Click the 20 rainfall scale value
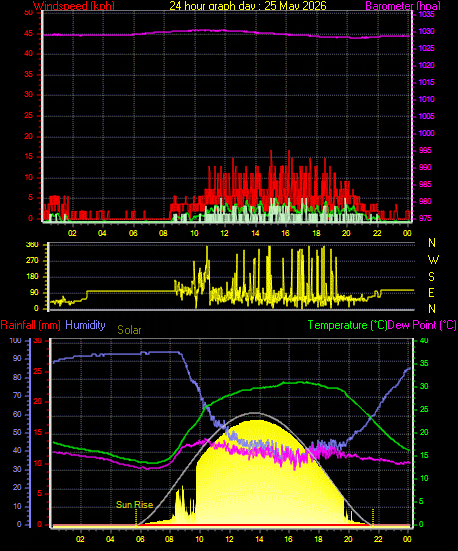This screenshot has width=458, height=551. tap(38, 402)
